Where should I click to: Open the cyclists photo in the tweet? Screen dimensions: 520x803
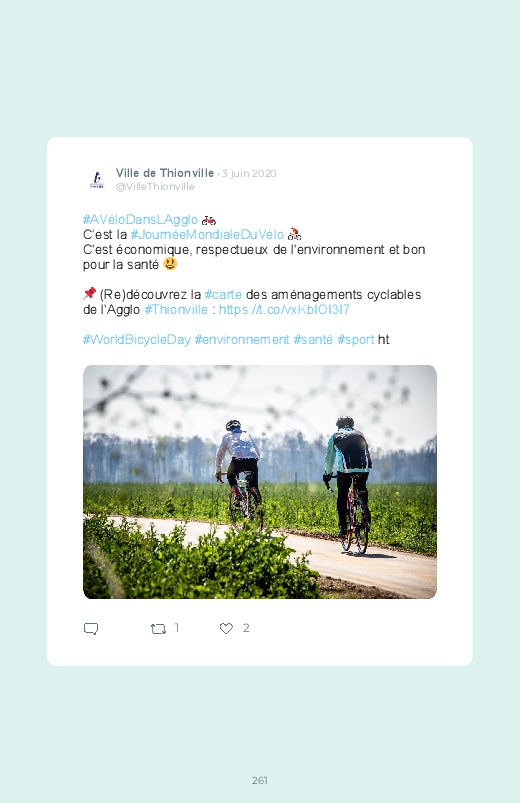coord(260,482)
